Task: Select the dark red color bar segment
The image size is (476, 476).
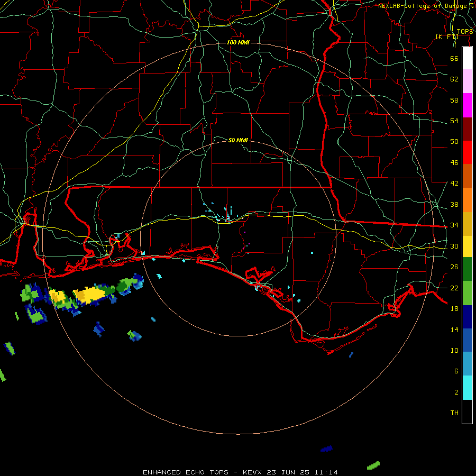Action: [467, 129]
